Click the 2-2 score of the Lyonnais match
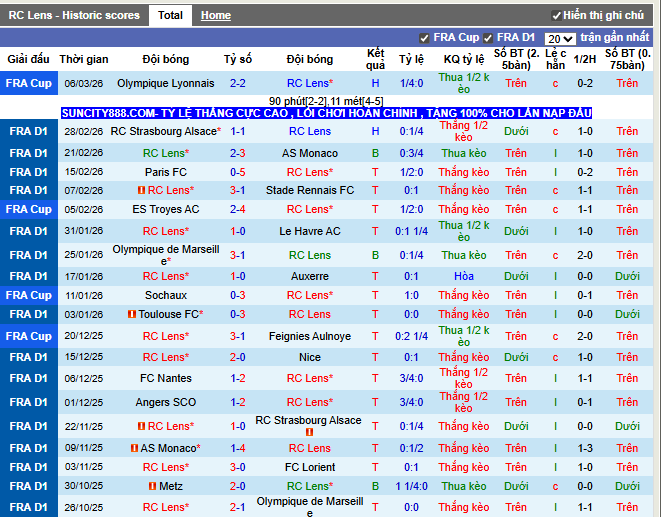 coord(238,84)
